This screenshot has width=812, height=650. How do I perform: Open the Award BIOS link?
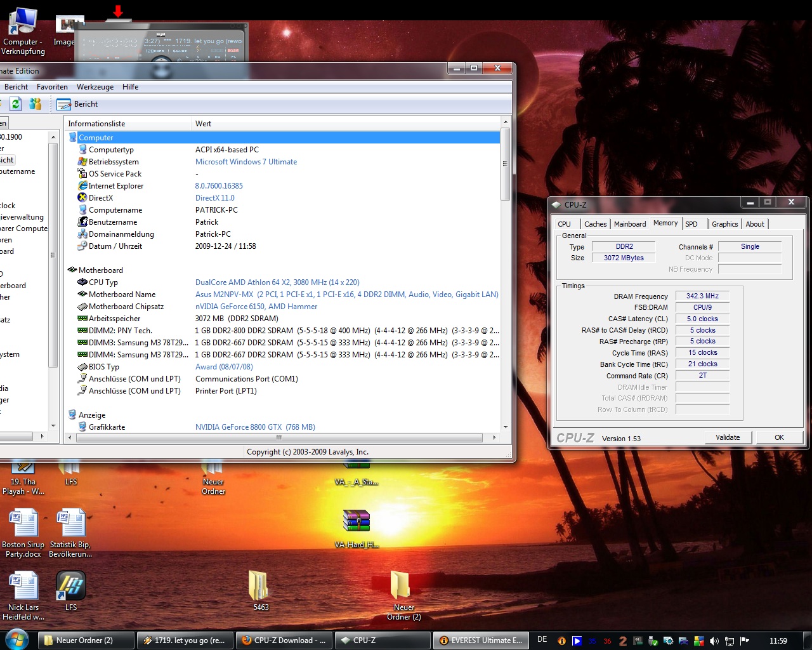point(224,367)
